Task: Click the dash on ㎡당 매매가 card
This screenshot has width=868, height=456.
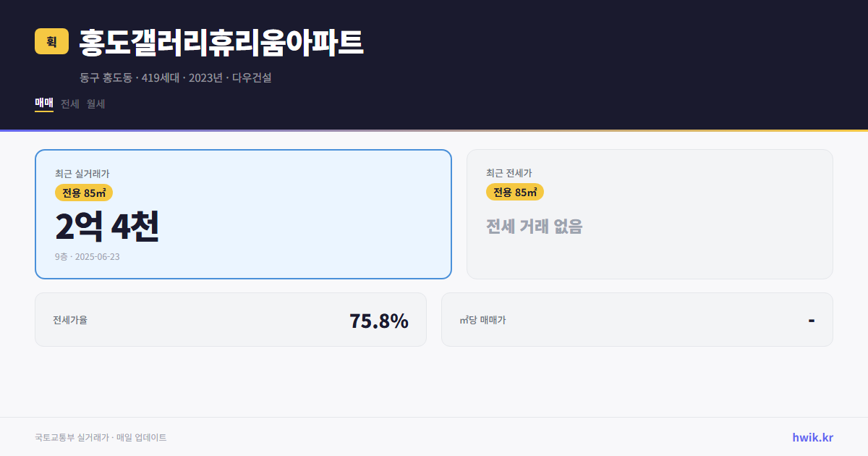Action: pos(810,319)
